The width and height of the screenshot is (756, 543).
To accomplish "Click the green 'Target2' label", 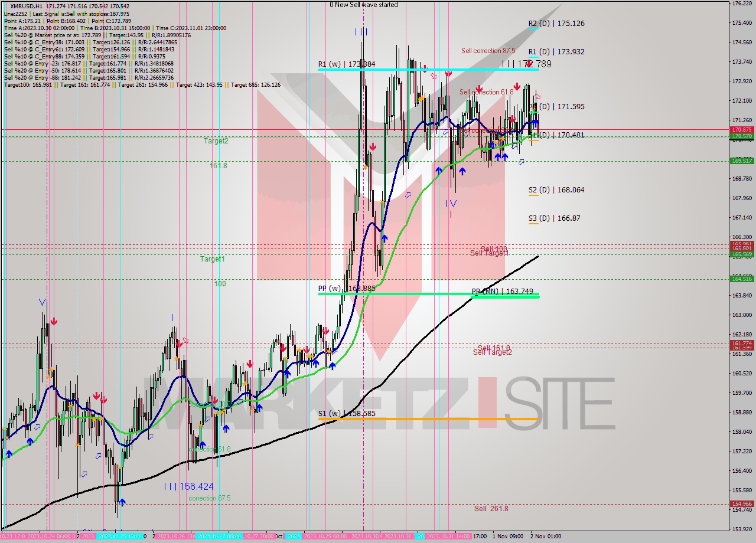I will pos(216,141).
